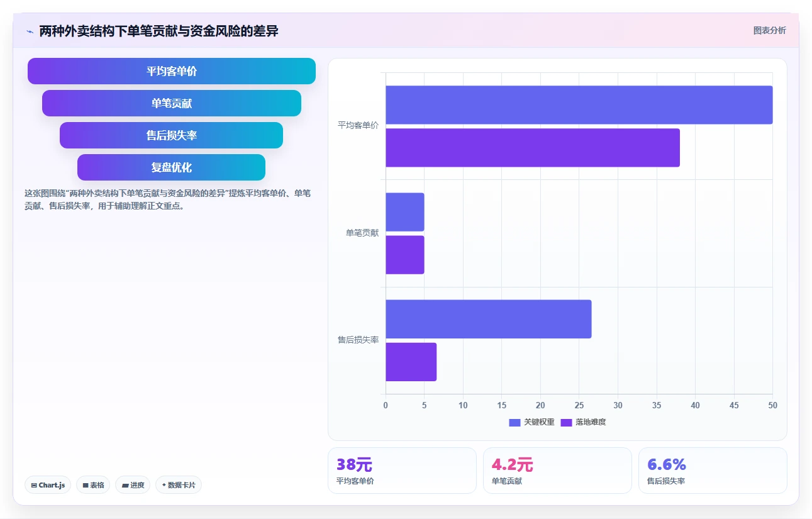Open the 38元 平均客单价 data card

[x=402, y=471]
